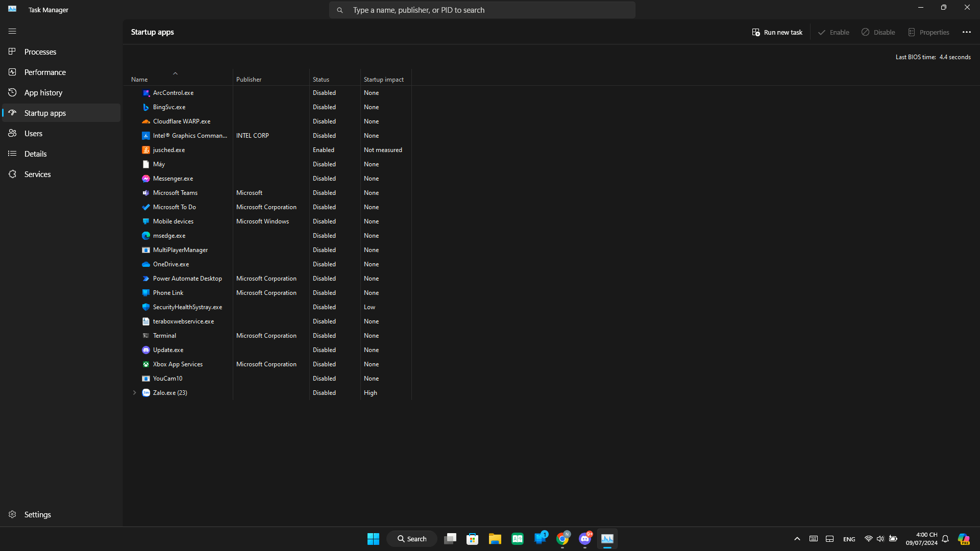Click the search box to type a PID
Screen dimensions: 980x551
pyautogui.click(x=481, y=10)
